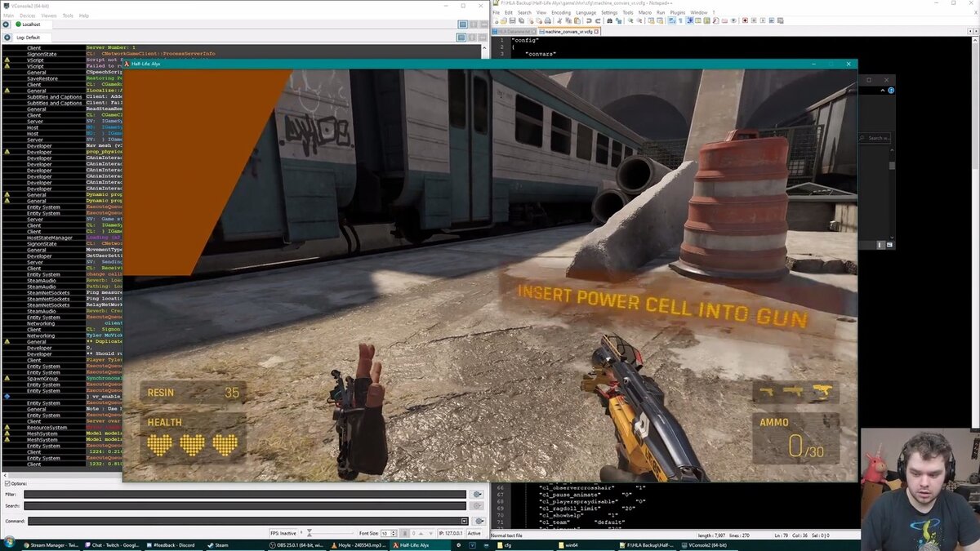Click the HostStateManager log row
The width and height of the screenshot is (980, 551).
[50, 238]
